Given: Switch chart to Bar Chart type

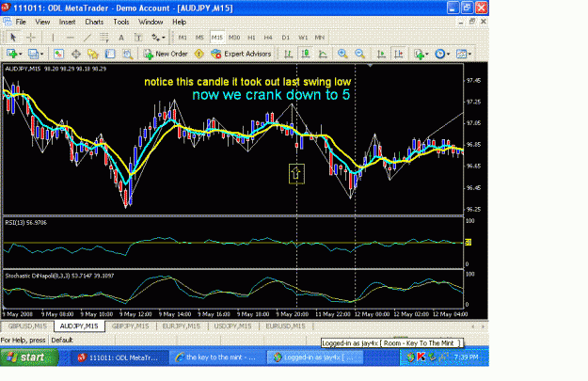Looking at the screenshot, I should click(289, 54).
